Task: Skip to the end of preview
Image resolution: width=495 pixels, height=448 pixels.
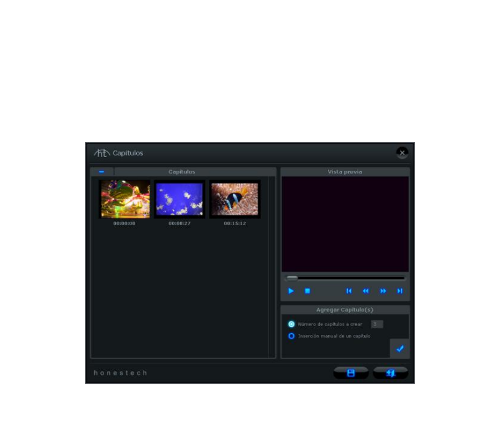Action: [400, 291]
